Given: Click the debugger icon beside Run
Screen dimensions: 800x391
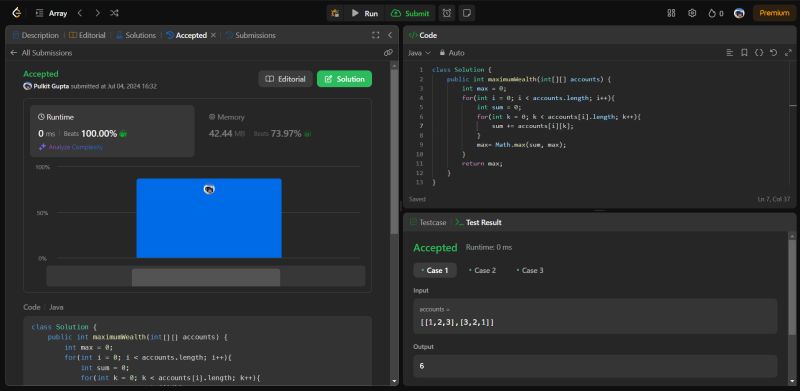Looking at the screenshot, I should point(335,13).
